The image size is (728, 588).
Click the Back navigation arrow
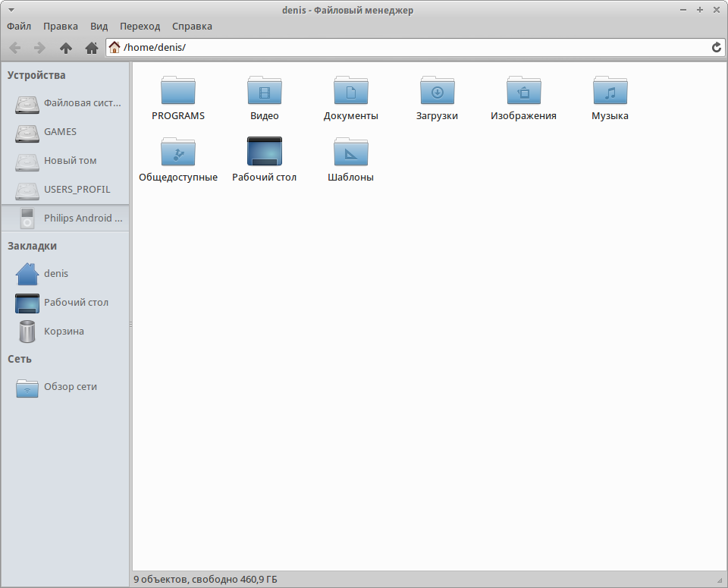15,48
